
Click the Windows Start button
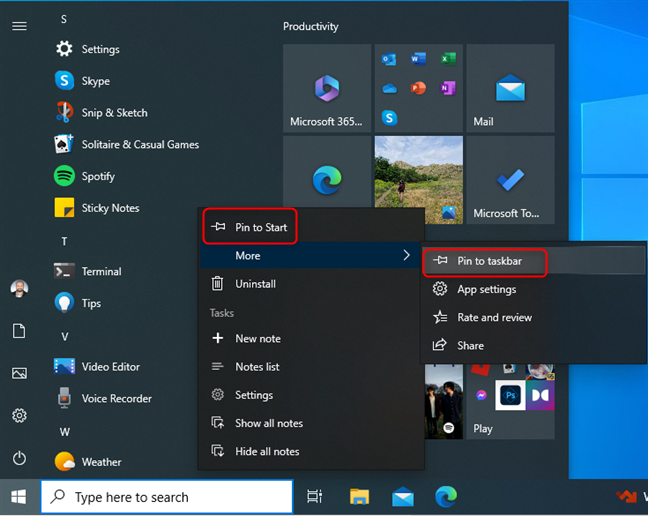[19, 497]
